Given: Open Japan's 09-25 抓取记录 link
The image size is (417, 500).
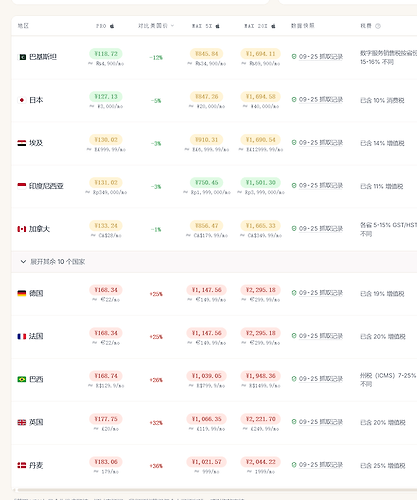Looking at the screenshot, I should pos(321,100).
